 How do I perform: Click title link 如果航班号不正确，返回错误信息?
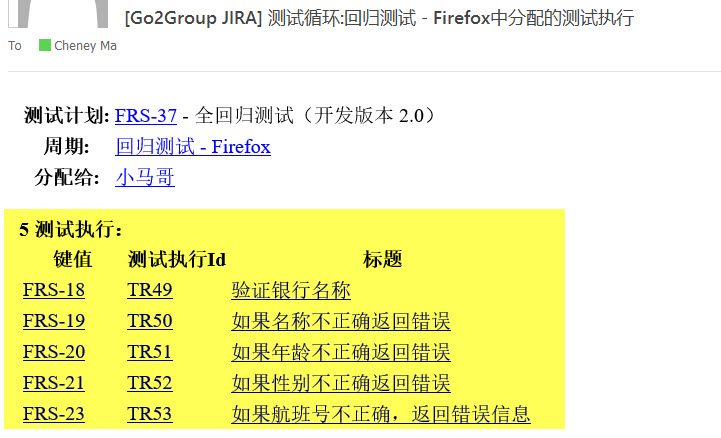point(381,414)
